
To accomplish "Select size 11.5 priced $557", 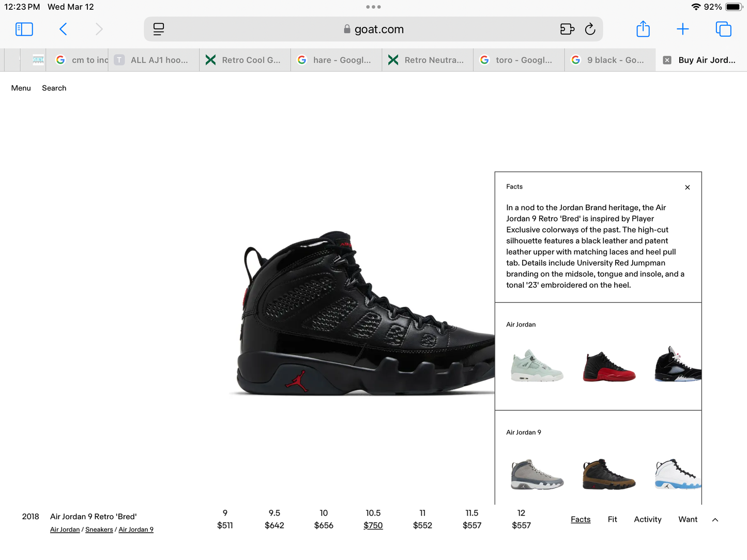I will point(472,519).
